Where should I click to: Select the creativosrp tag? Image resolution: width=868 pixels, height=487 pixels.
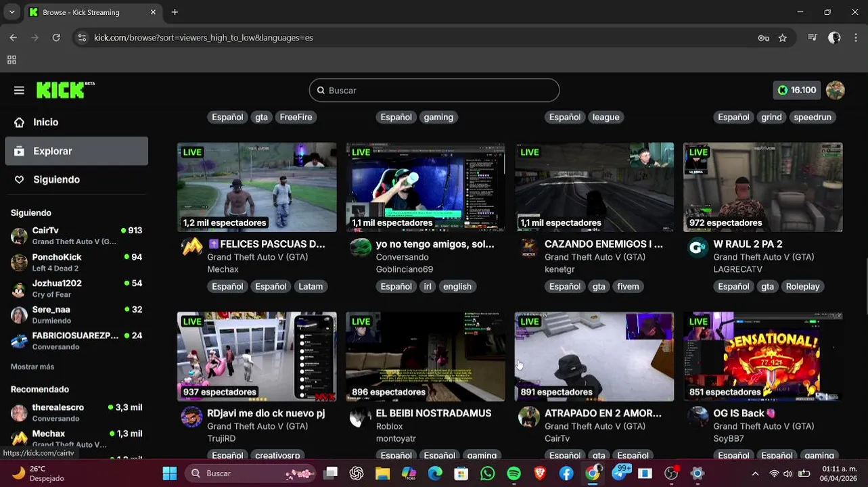(x=277, y=455)
